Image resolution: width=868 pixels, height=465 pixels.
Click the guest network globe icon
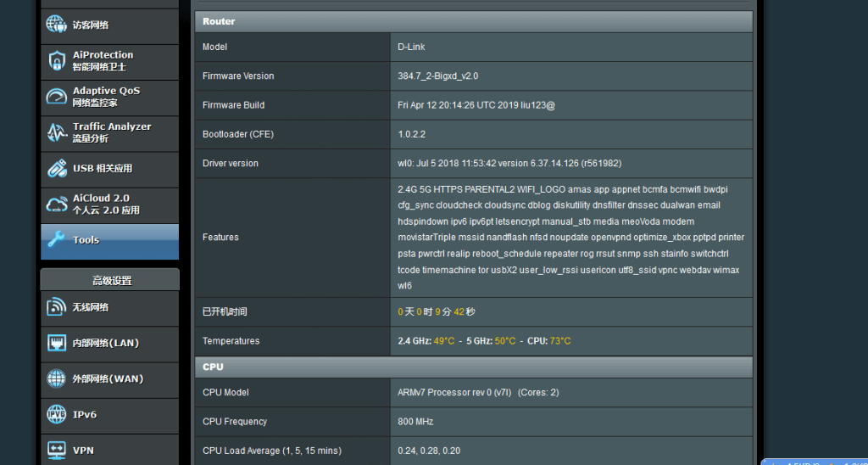[56, 25]
